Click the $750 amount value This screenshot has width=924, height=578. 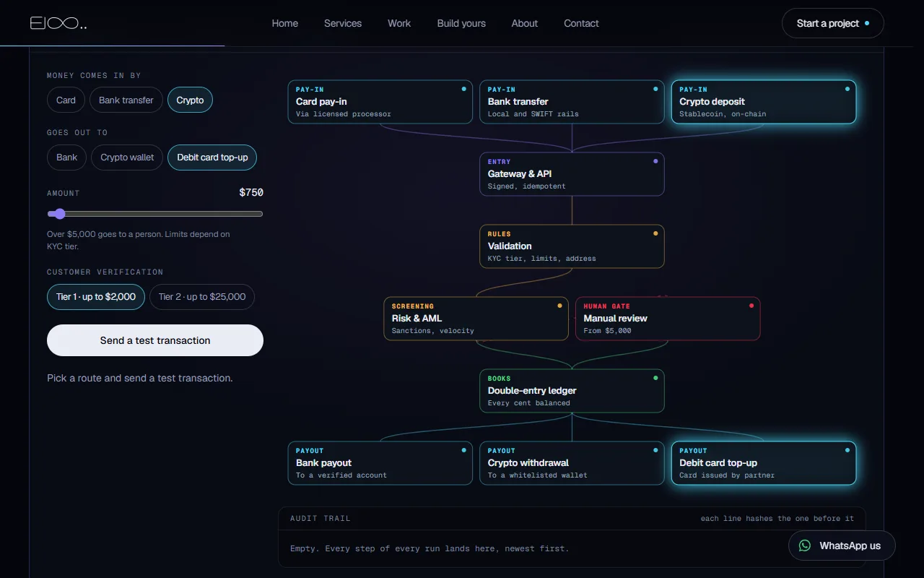[251, 192]
